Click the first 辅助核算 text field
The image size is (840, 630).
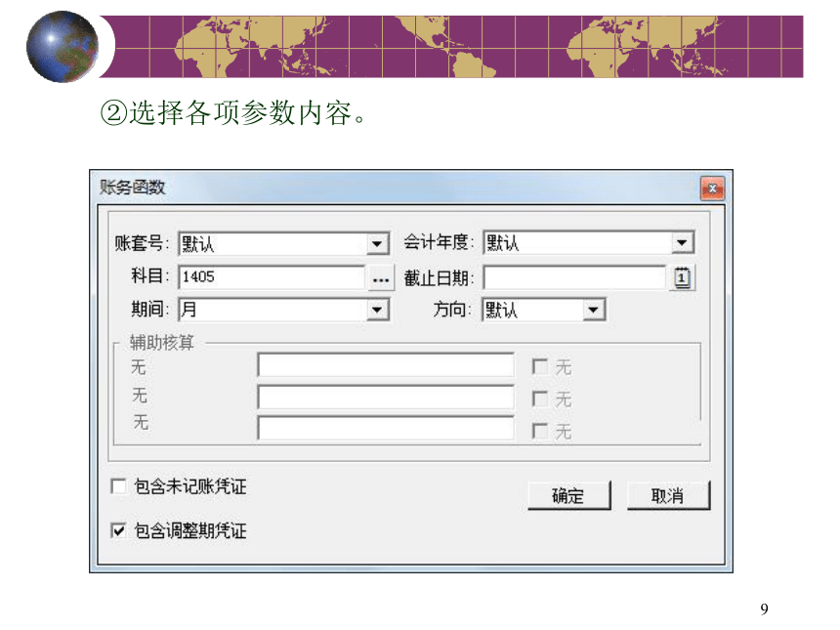click(x=386, y=365)
